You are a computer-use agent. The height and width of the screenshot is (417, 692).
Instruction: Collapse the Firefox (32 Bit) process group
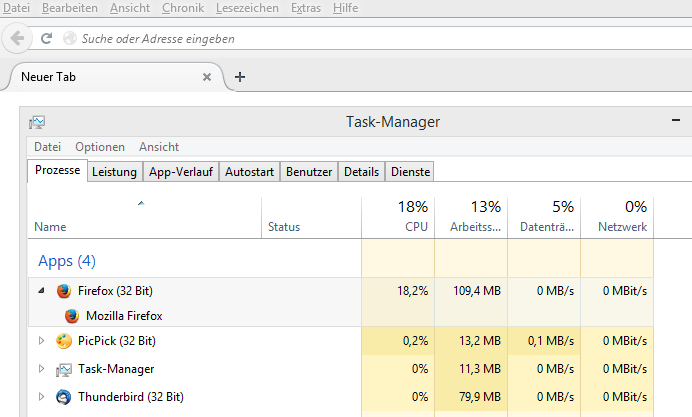tap(42, 291)
